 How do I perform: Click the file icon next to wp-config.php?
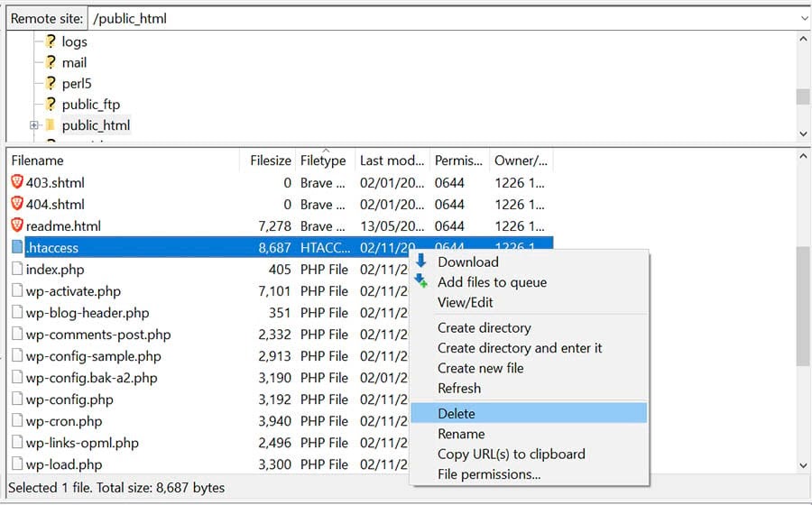pyautogui.click(x=17, y=399)
